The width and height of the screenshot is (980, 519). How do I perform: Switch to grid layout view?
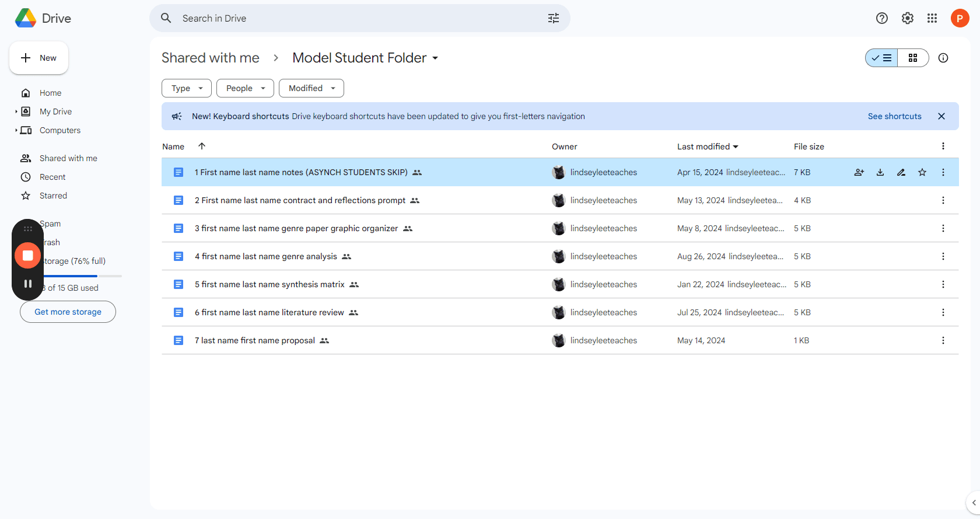[913, 58]
